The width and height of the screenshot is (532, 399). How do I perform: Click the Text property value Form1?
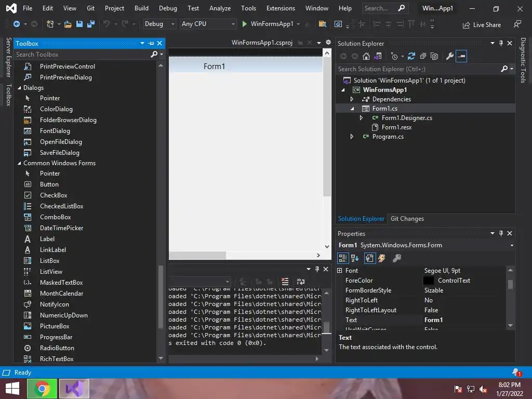[433, 320]
